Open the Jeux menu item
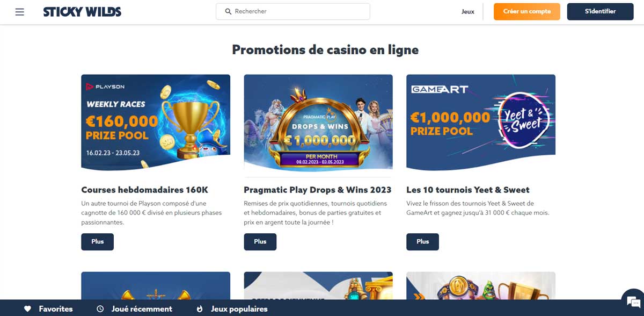Screen dimensions: 644x316 tap(468, 12)
